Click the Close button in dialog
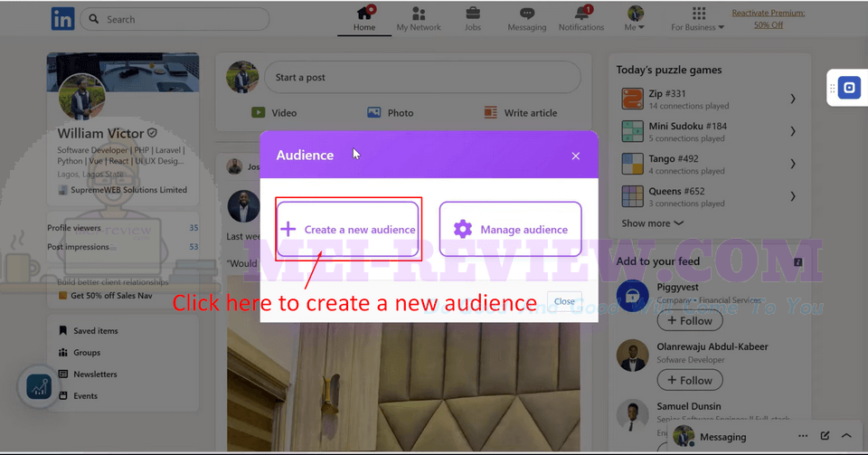The width and height of the screenshot is (868, 455). pos(564,301)
